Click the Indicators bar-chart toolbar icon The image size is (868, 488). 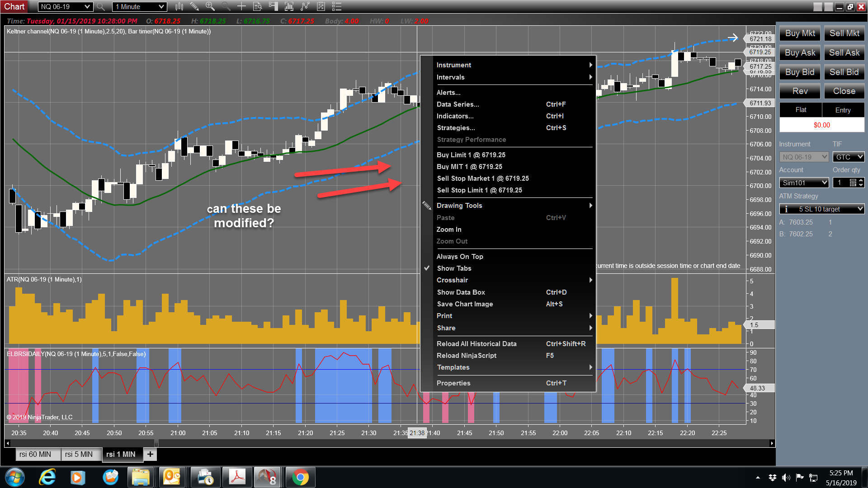[288, 6]
